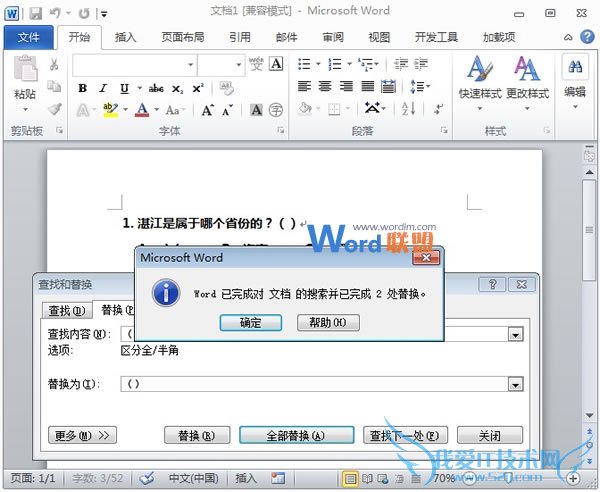600x492 pixels.
Task: Click the Show paragraph marks icon
Action: [438, 109]
